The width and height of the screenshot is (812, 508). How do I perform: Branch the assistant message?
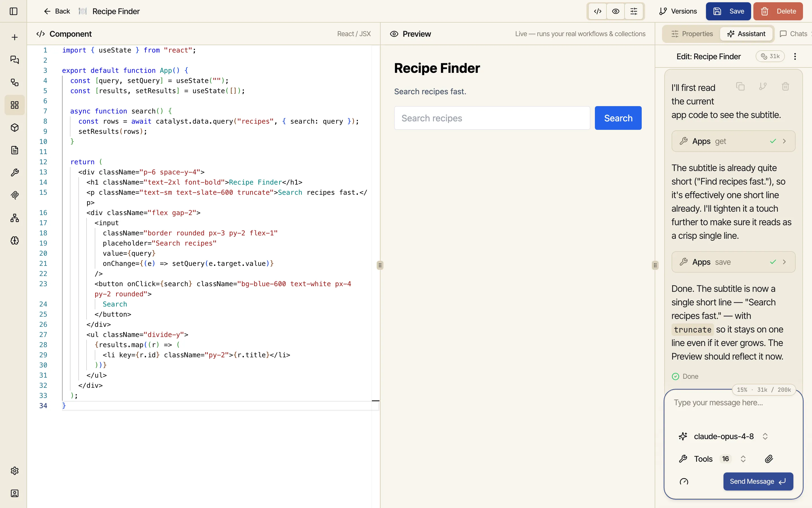click(763, 86)
